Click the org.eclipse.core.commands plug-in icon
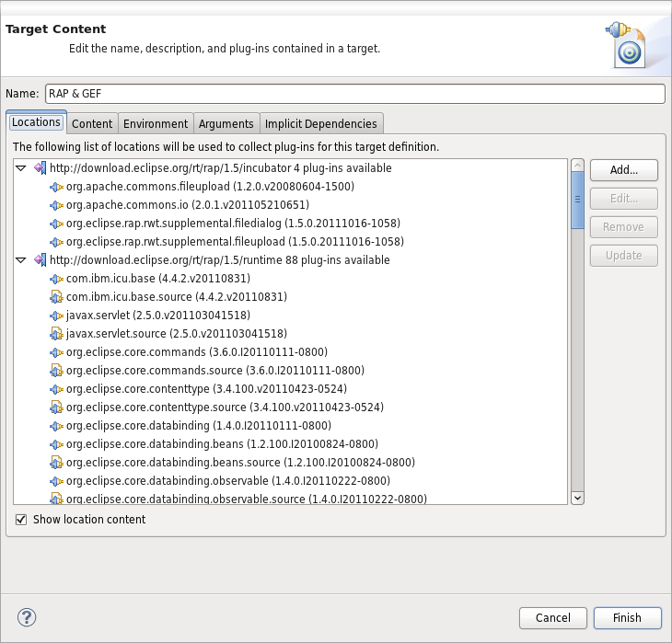 (56, 352)
